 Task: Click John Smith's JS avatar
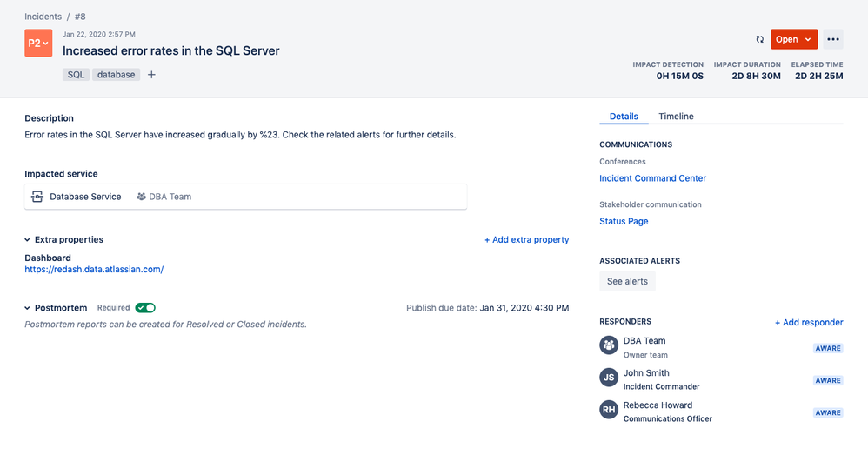(609, 378)
